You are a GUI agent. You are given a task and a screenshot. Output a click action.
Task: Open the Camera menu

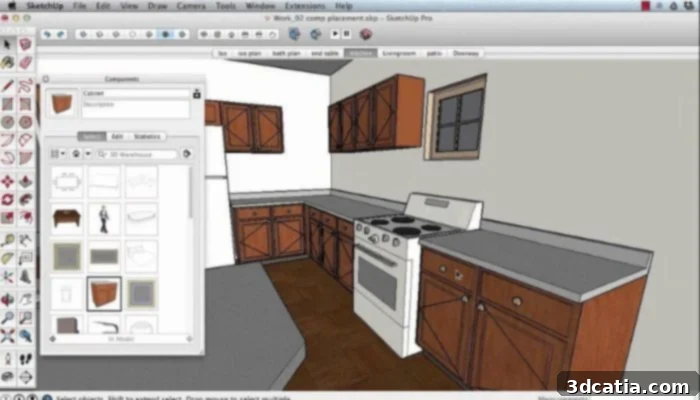(191, 6)
